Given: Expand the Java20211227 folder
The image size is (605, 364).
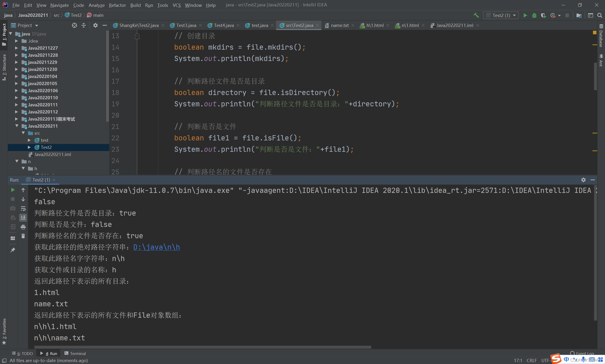Looking at the screenshot, I should 17,48.
